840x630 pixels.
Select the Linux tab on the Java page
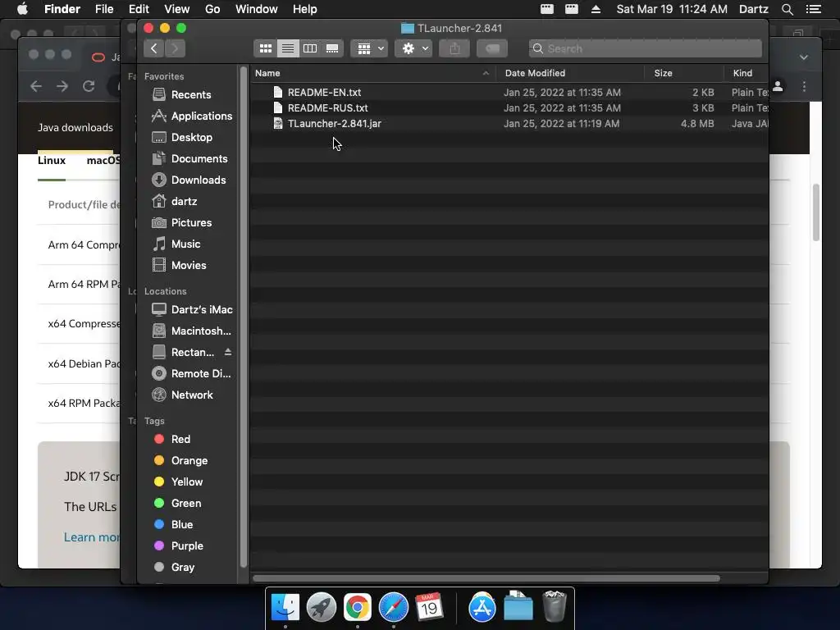pos(52,161)
